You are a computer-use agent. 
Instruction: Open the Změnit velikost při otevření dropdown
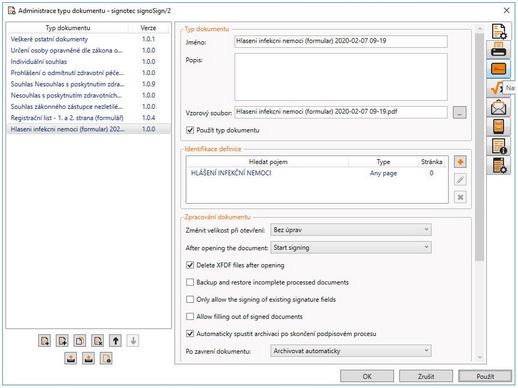[x=351, y=230]
